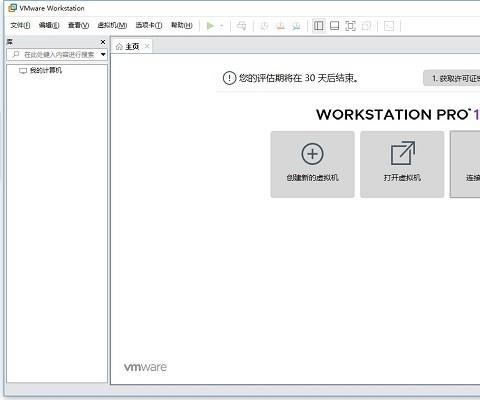Click the console view toolbar icon

click(389, 26)
